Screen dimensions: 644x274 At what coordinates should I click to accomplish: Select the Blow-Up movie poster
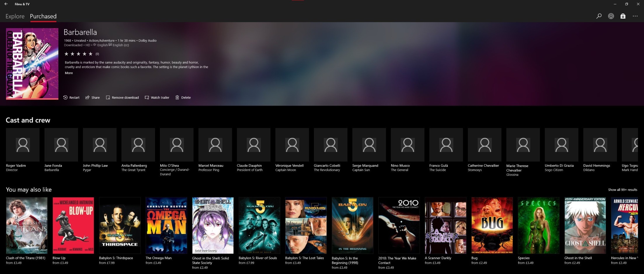tap(73, 225)
